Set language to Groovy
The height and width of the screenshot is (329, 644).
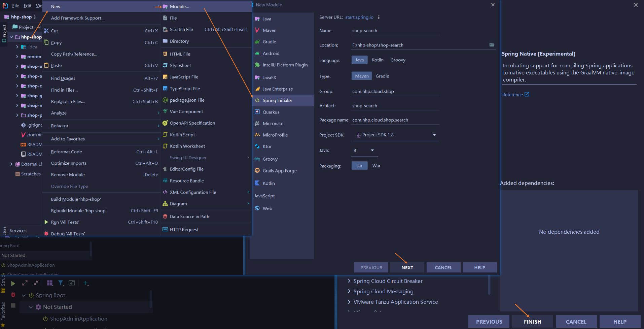398,60
